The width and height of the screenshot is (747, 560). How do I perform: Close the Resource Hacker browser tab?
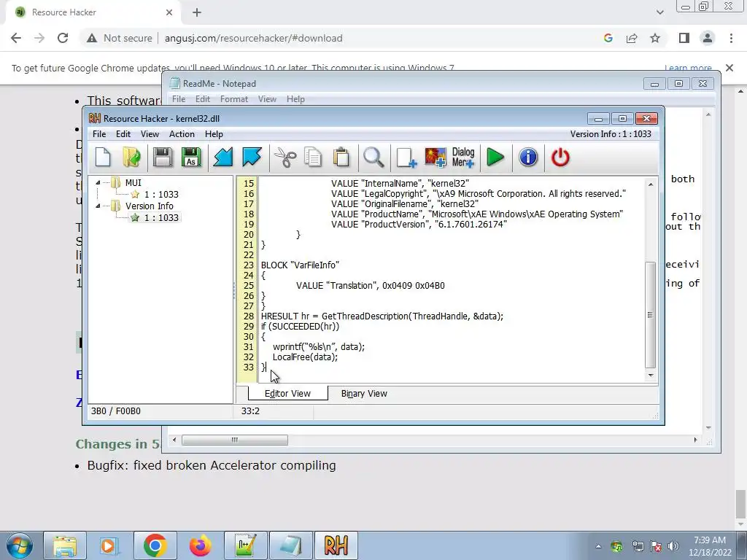(169, 12)
